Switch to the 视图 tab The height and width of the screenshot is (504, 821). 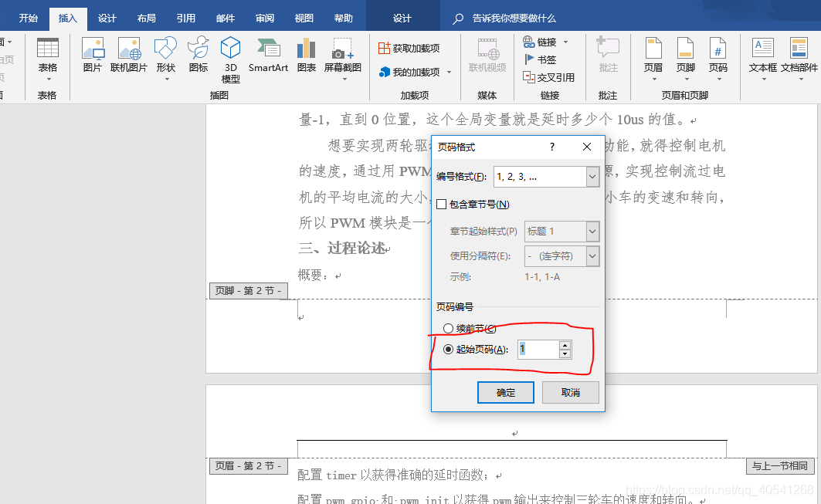304,19
